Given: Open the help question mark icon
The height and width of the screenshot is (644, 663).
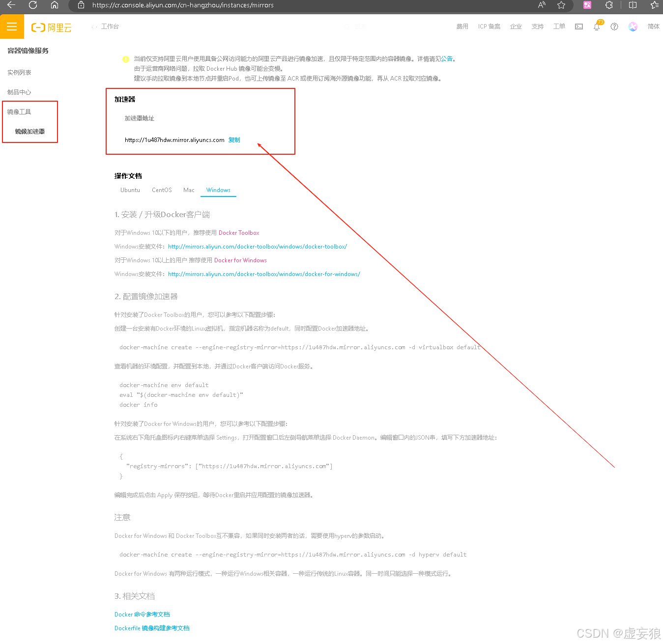Looking at the screenshot, I should 614,27.
